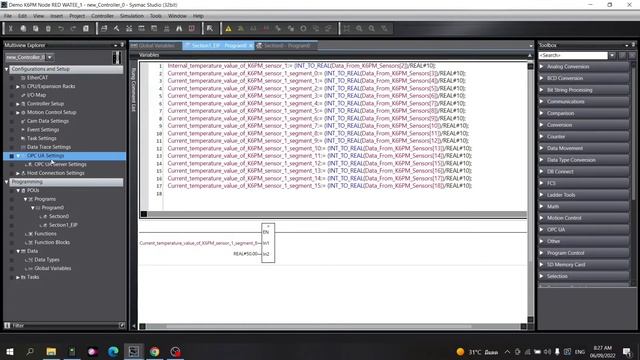Open the Insert menu

(x=56, y=16)
